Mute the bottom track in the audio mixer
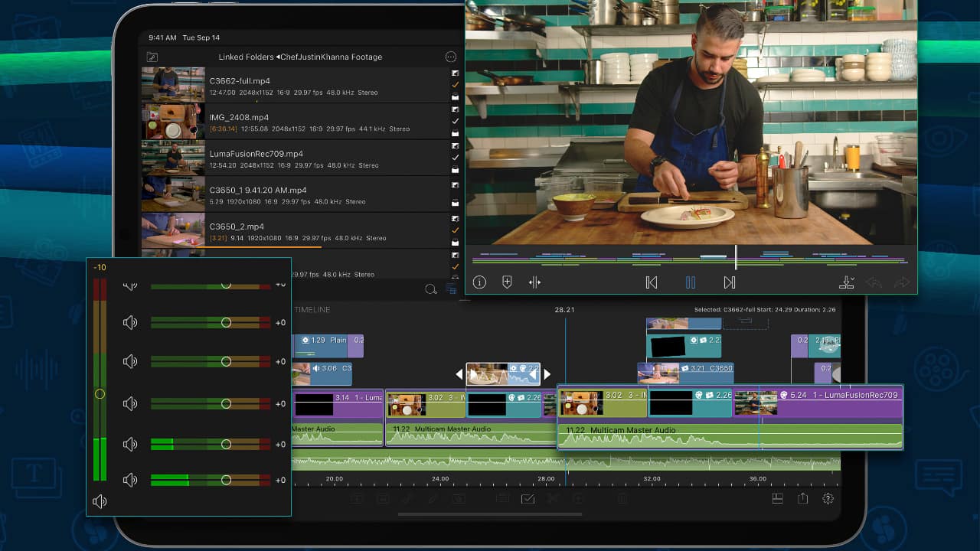The width and height of the screenshot is (980, 551). (130, 480)
